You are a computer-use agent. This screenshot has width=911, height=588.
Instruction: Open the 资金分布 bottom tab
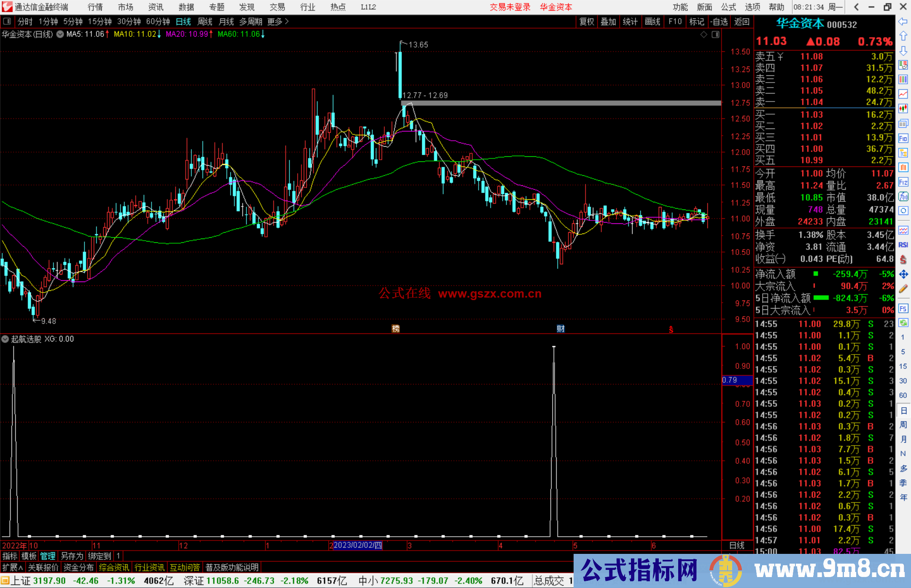click(x=78, y=567)
